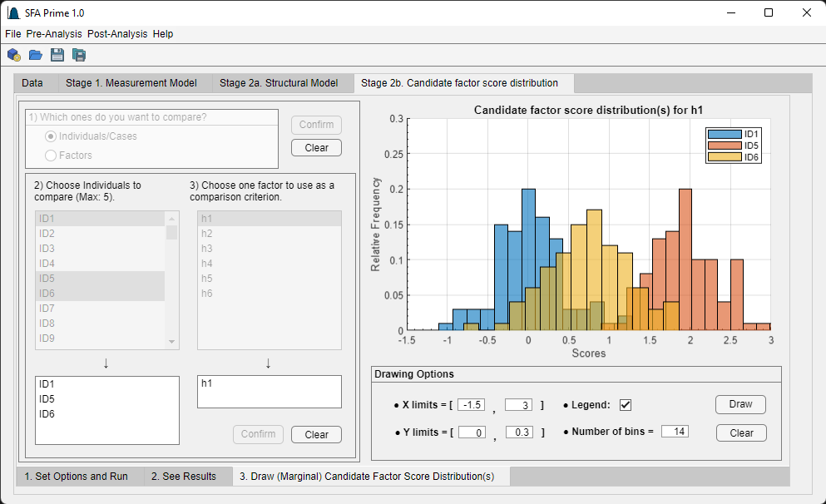The image size is (826, 504).
Task: Select factor h2 in the factor list
Action: point(270,234)
